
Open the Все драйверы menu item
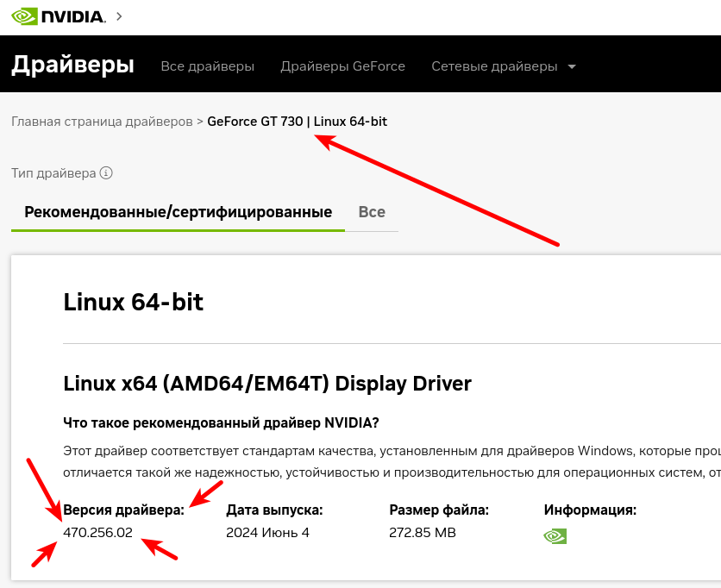(x=207, y=66)
